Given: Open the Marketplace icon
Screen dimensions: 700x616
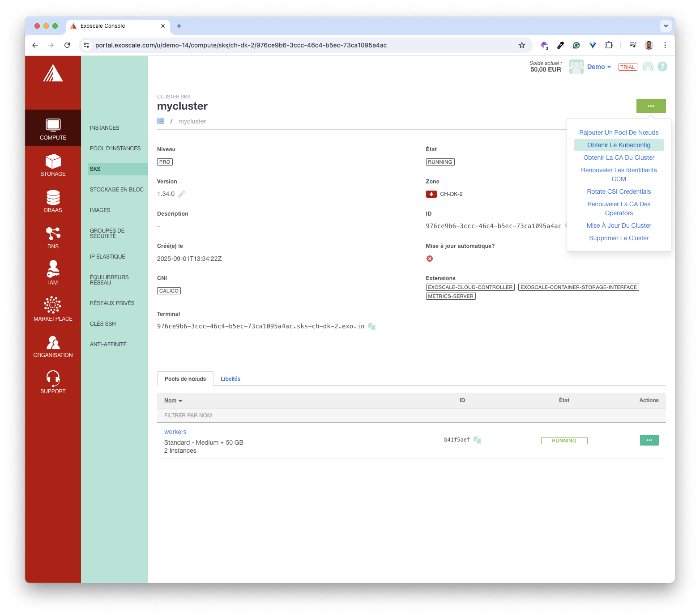Looking at the screenshot, I should pyautogui.click(x=53, y=306).
